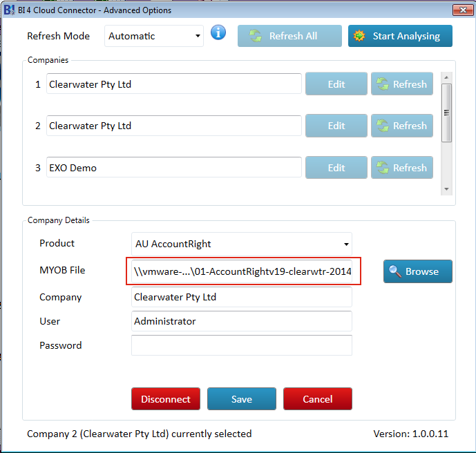The image size is (476, 453).
Task: Click the empty Password field
Action: tap(242, 345)
